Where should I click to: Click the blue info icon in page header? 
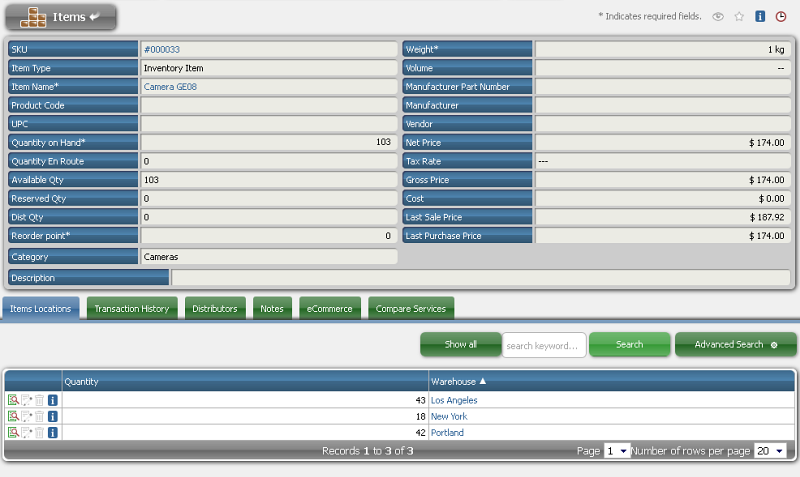[x=760, y=17]
